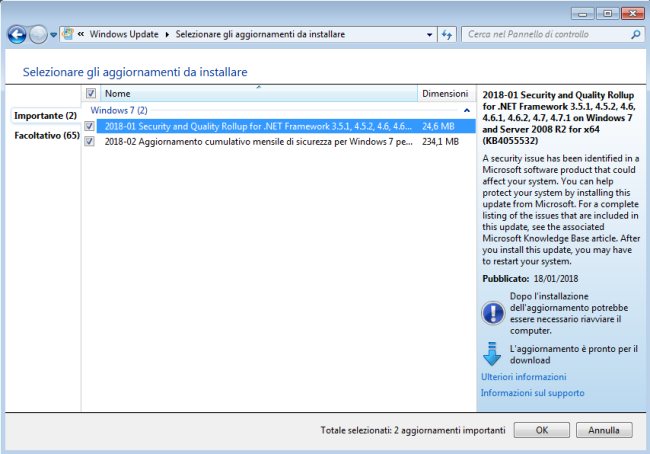The width and height of the screenshot is (650, 454).
Task: Open the Ulteriori informazioni link
Action: (524, 377)
